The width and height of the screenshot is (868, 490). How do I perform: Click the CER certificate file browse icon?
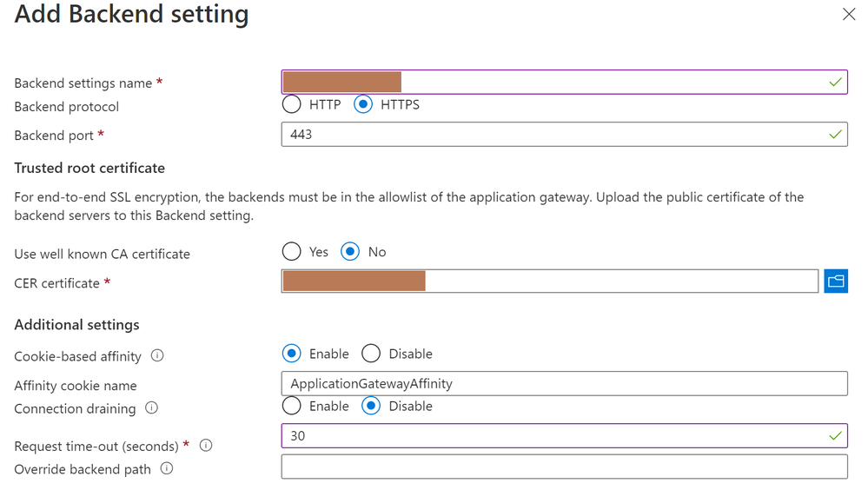tap(835, 281)
